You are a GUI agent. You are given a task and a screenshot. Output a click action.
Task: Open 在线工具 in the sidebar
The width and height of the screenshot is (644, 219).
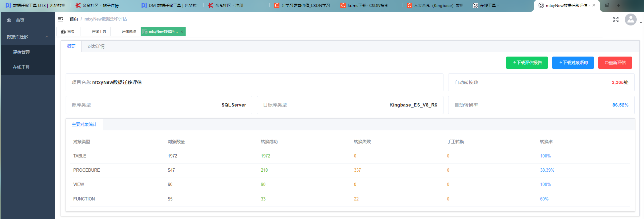pos(21,67)
